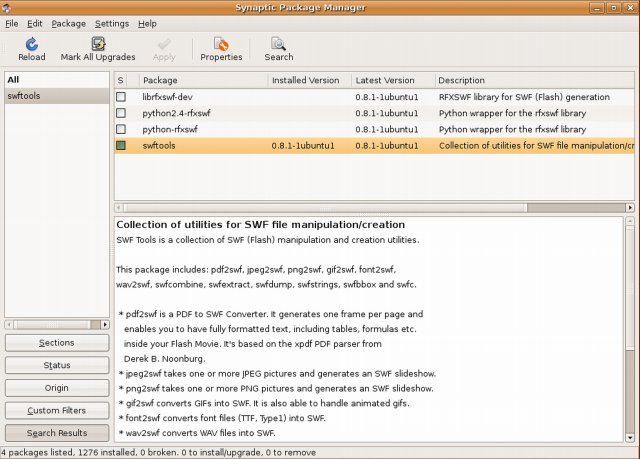The width and height of the screenshot is (640, 459).
Task: Select the Search Results button
Action: pyautogui.click(x=57, y=433)
